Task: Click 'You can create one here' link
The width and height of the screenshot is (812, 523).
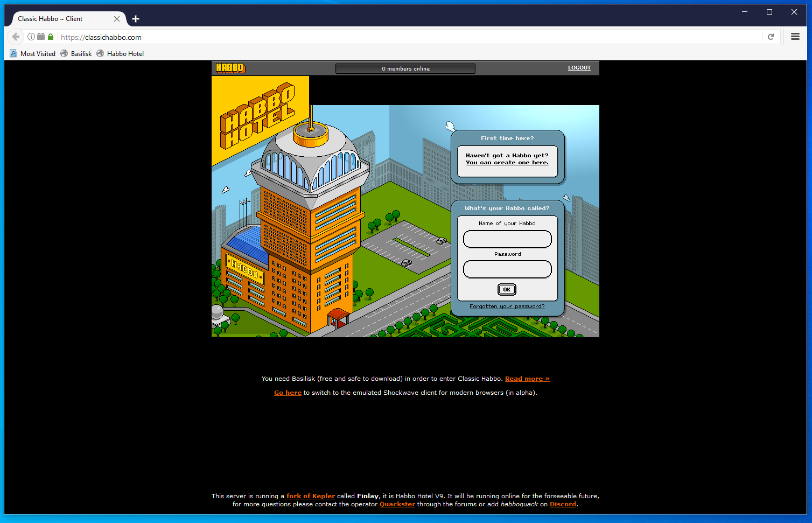Action: 507,163
